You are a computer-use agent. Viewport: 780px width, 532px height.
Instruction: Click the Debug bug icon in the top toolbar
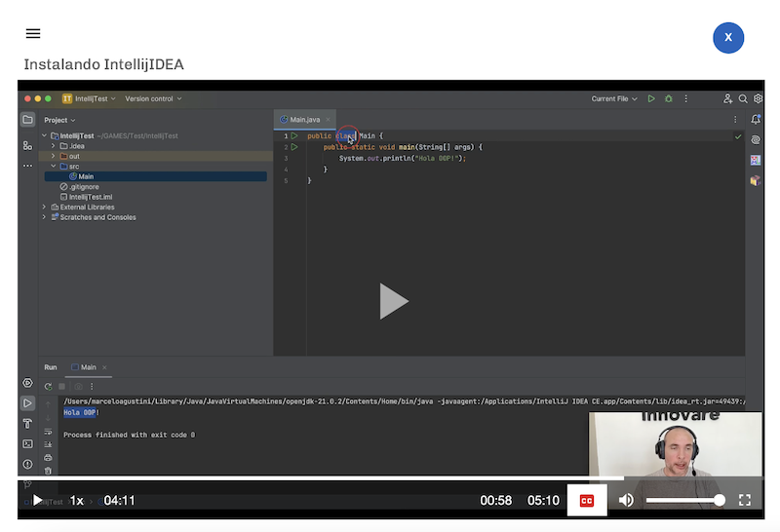pyautogui.click(x=668, y=98)
